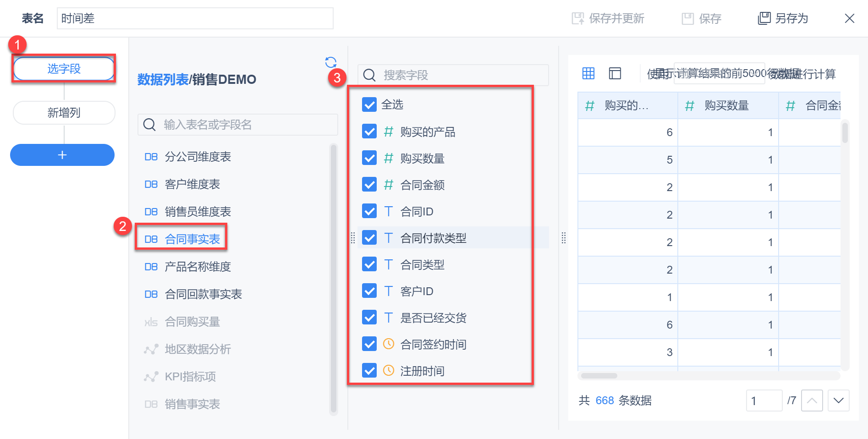
Task: Click the 数据列表 breadcrumb link
Action: 163,80
